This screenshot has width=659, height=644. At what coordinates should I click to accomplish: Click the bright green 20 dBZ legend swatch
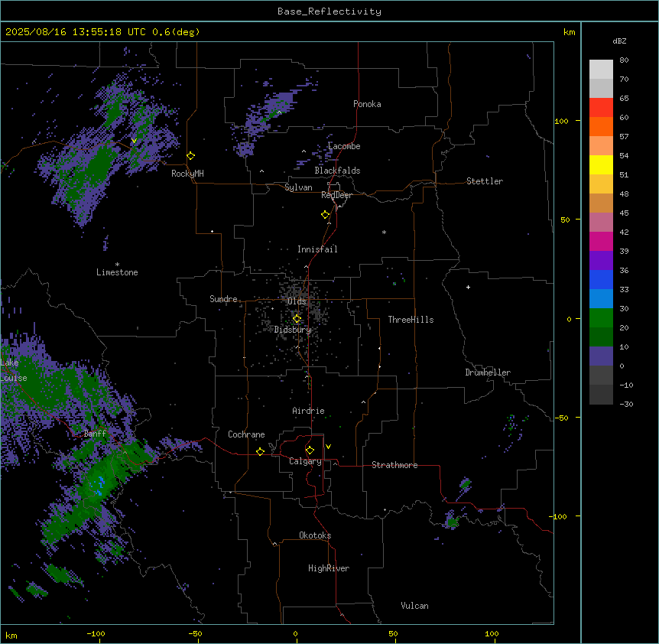[601, 318]
